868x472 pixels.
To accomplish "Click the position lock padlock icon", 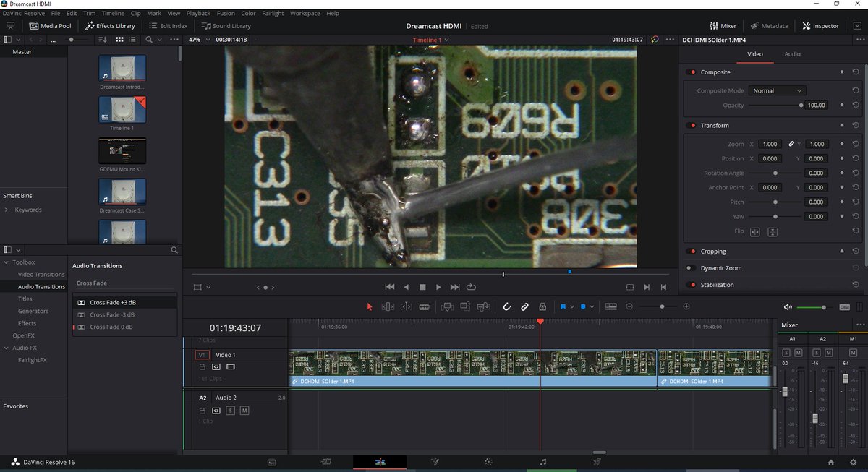I will 542,306.
